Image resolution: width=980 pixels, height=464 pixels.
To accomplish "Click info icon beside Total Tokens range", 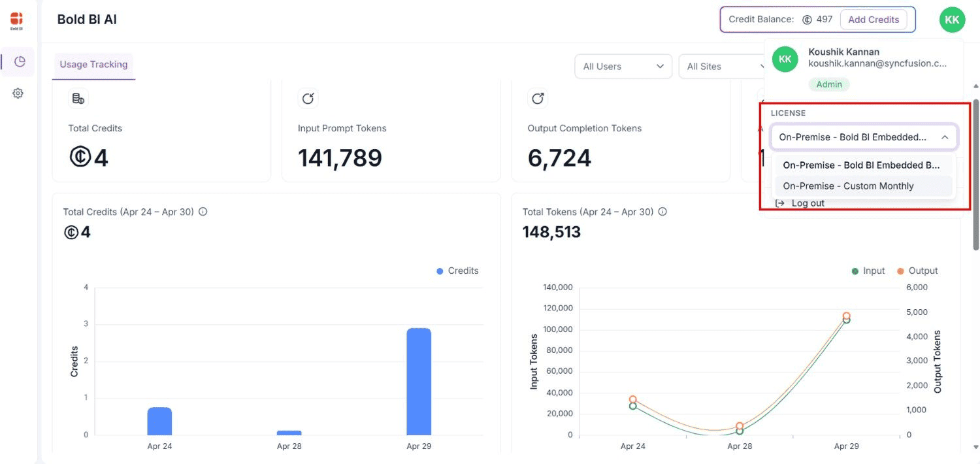I will click(x=662, y=212).
